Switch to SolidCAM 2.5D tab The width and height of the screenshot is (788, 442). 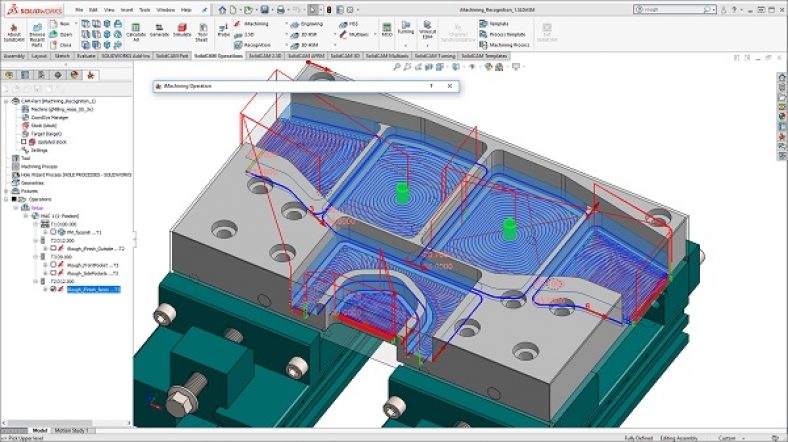coord(263,56)
